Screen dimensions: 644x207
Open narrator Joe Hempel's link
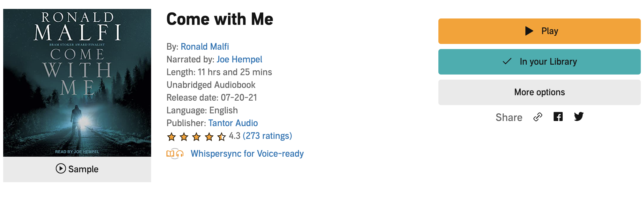point(239,60)
